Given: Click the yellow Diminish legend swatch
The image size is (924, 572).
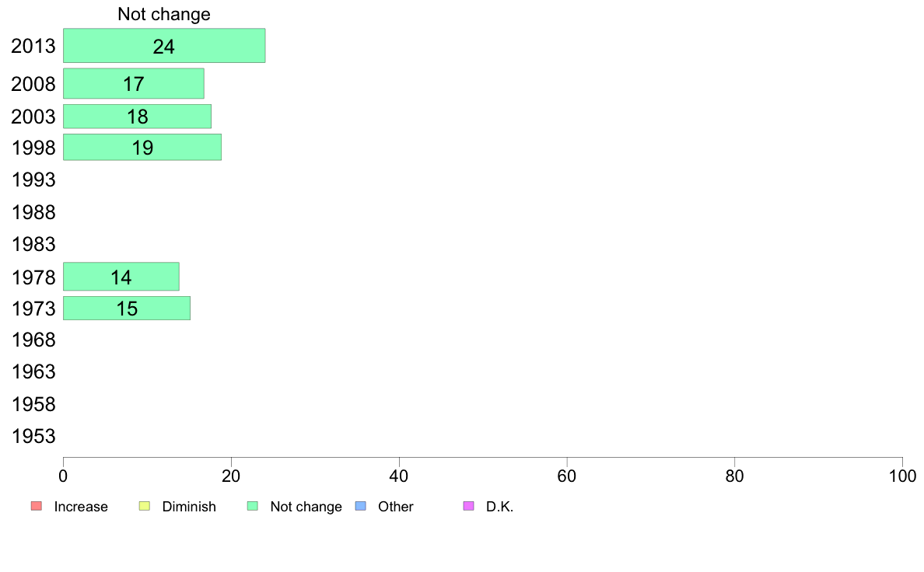Looking at the screenshot, I should pyautogui.click(x=145, y=506).
